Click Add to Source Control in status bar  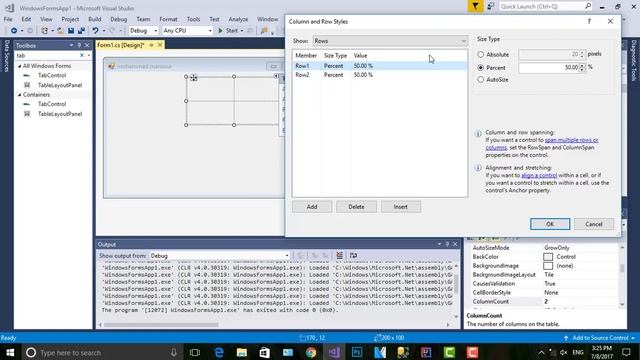coord(600,338)
